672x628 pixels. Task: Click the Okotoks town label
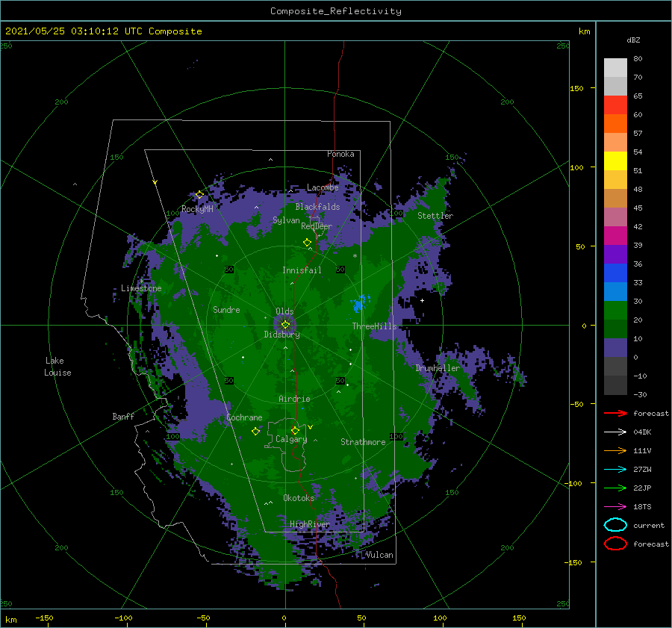click(x=299, y=498)
